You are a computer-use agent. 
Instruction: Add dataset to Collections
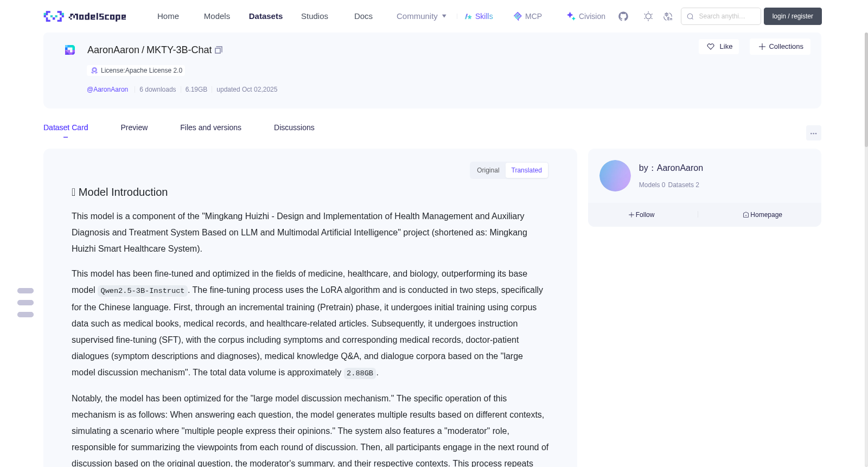780,47
